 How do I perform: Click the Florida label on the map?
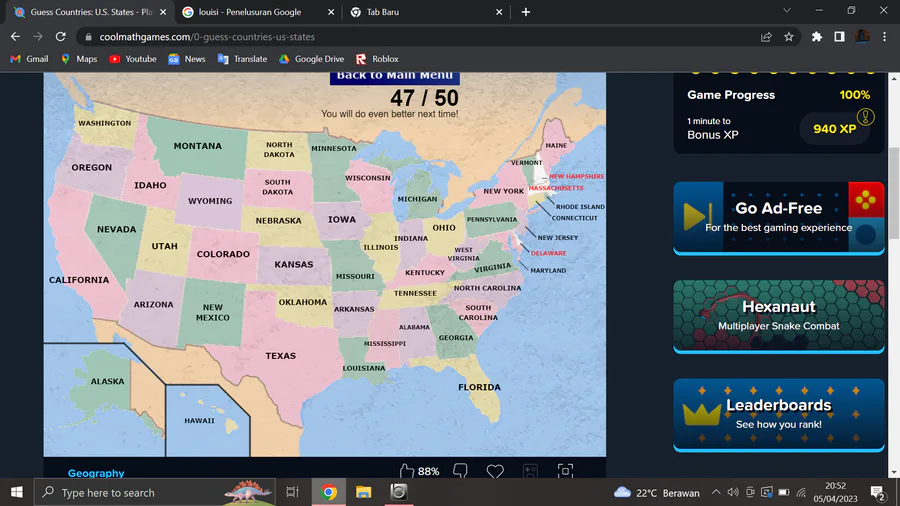point(479,387)
